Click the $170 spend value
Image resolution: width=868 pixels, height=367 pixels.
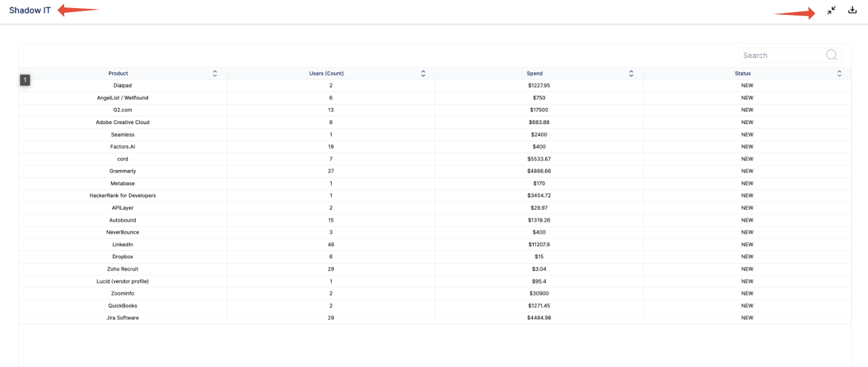[x=539, y=183]
